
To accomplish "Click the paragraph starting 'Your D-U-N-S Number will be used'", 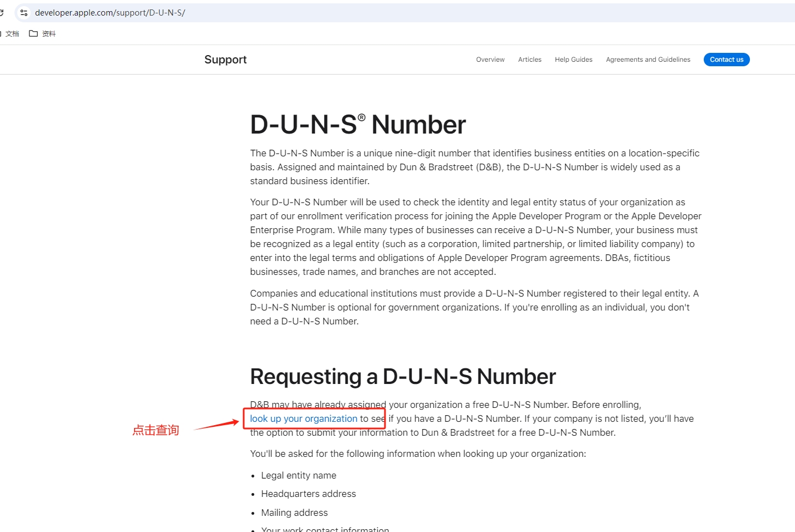I will pos(476,237).
